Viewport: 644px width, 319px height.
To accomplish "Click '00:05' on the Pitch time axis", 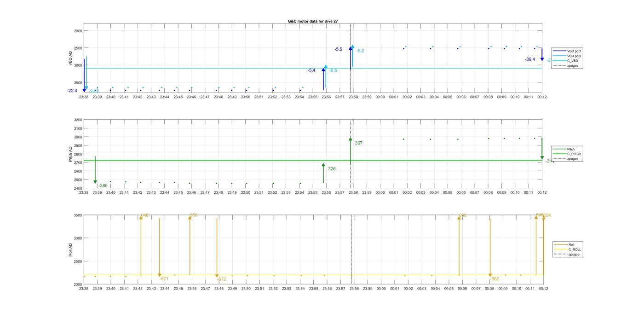I will pyautogui.click(x=448, y=193).
